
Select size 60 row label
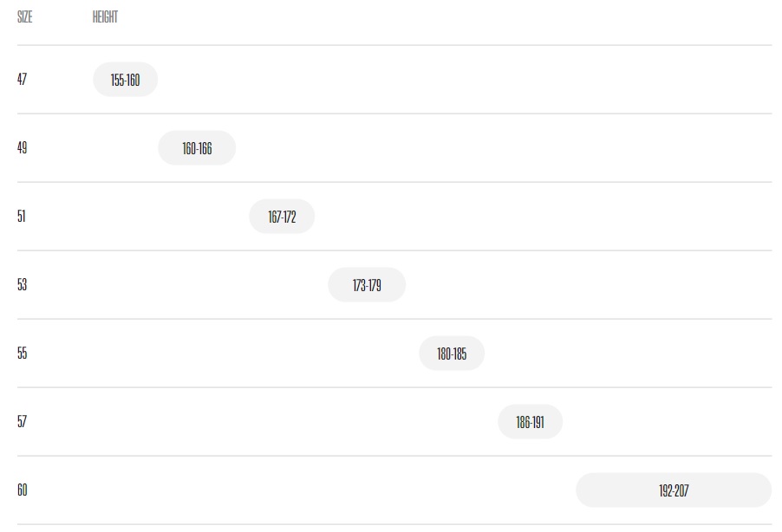pos(22,490)
